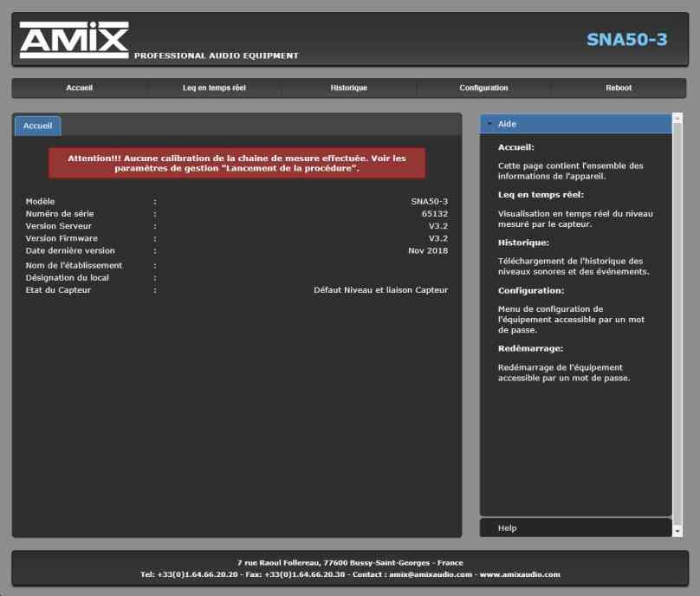
Task: Select Reboot in the navigation bar
Action: pyautogui.click(x=619, y=88)
